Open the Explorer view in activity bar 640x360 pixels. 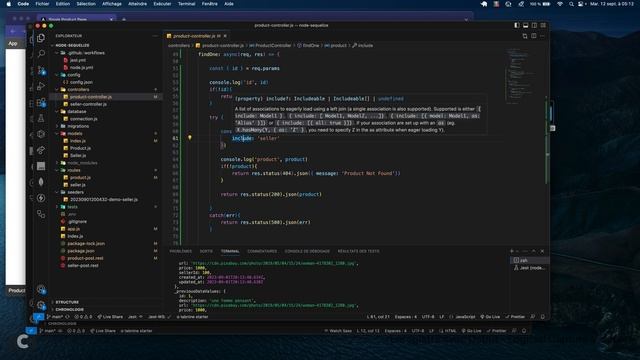(41, 38)
